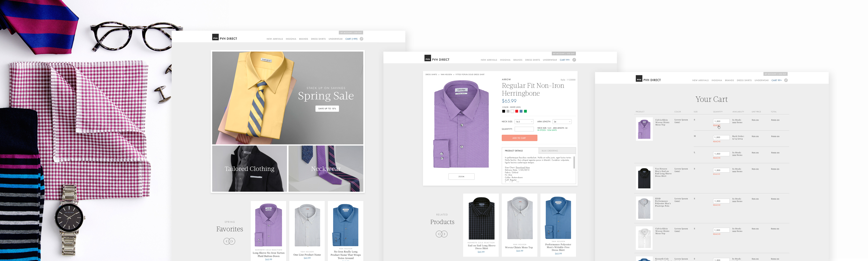Select New Arrivals on the product page
868x261 pixels.
pyautogui.click(x=489, y=60)
